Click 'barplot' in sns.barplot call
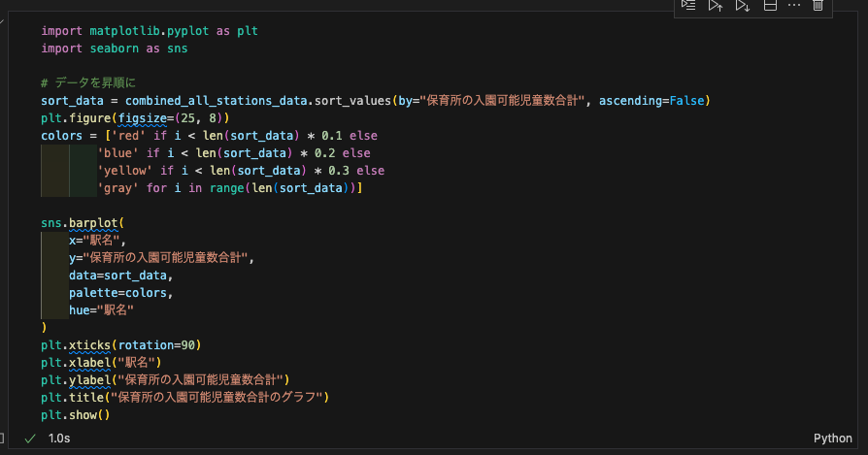Screen dimensions: 868x455 click(x=93, y=223)
